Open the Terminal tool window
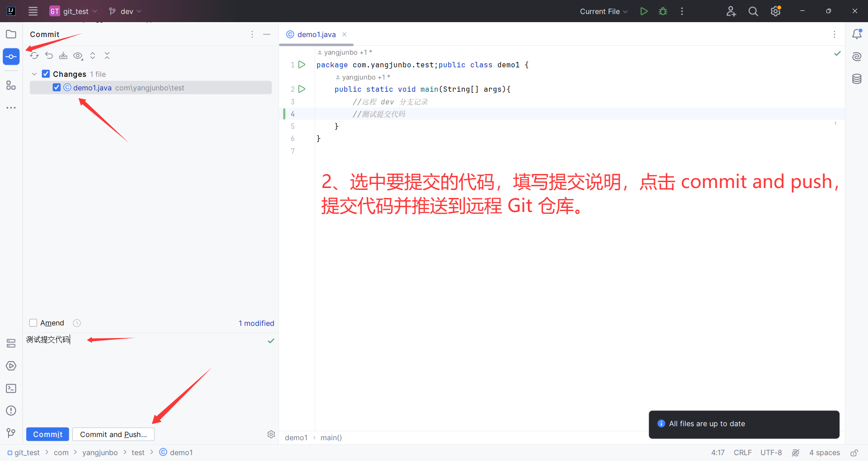This screenshot has width=868, height=461. pos(11,388)
